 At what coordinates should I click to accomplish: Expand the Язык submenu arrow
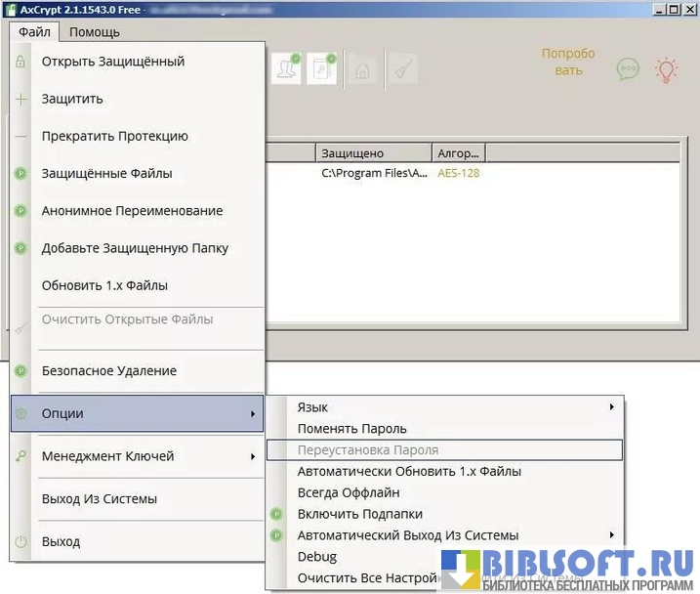click(x=611, y=406)
